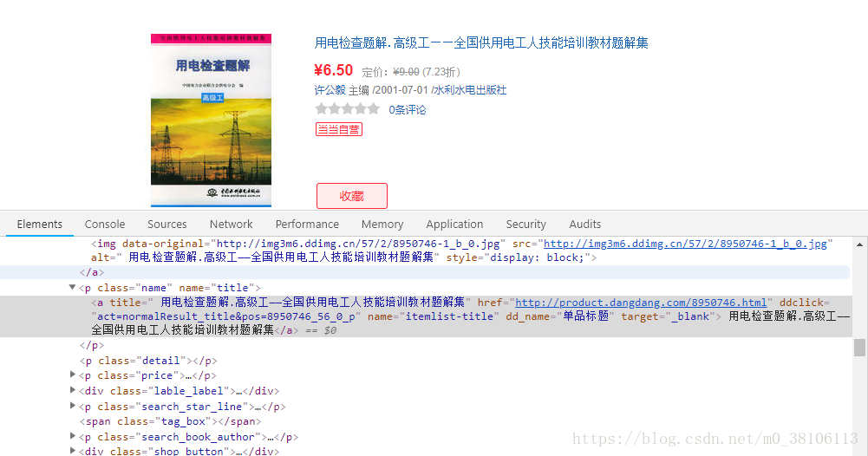Open the Elements tab
This screenshot has height=456, width=868.
(39, 225)
